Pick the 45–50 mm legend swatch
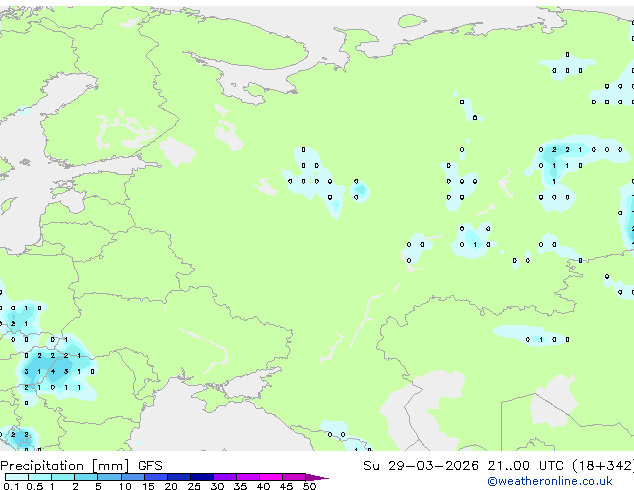The width and height of the screenshot is (634, 490). (x=294, y=477)
